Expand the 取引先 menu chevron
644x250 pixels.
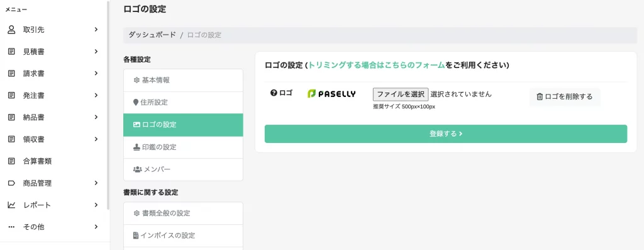96,29
